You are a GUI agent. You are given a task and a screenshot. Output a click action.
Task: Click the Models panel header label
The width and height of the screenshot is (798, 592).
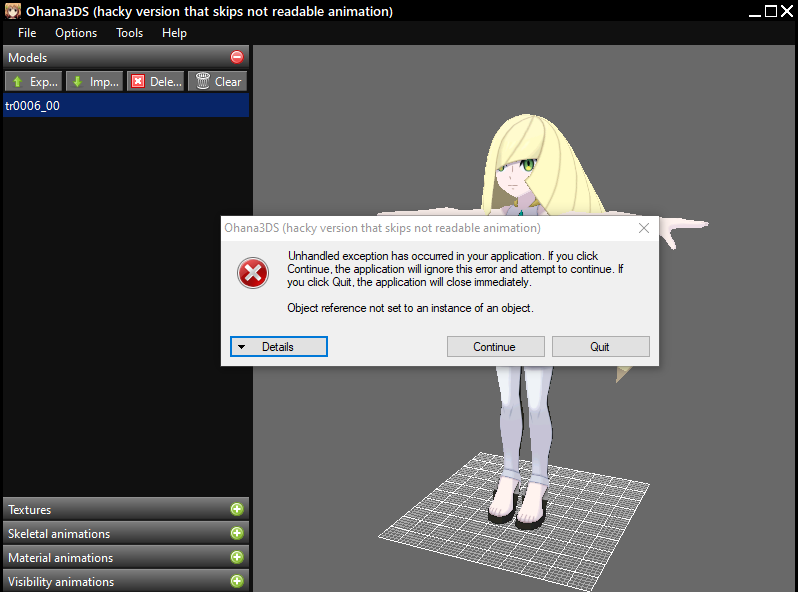tap(27, 58)
